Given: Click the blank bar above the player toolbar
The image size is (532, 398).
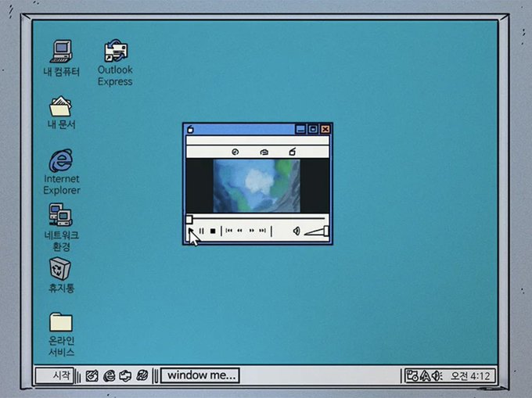Looking at the screenshot, I should pyautogui.click(x=257, y=140).
